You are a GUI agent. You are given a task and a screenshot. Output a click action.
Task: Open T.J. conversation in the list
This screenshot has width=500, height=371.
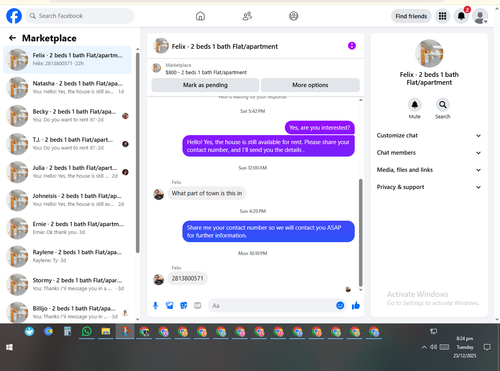(x=67, y=144)
